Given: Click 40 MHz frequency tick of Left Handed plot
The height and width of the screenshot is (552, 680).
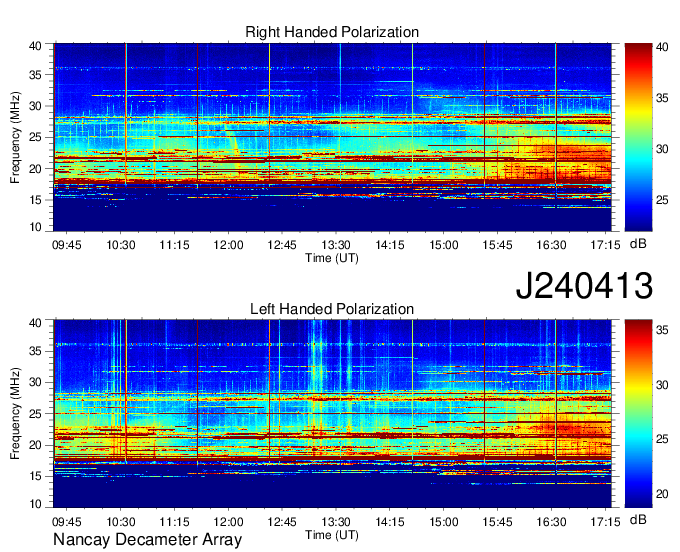Looking at the screenshot, I should [35, 323].
